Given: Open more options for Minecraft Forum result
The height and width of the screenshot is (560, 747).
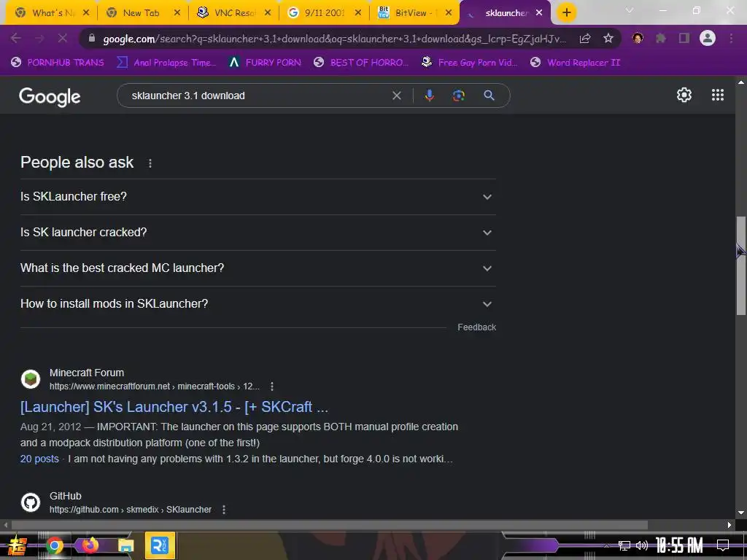Looking at the screenshot, I should coord(271,386).
